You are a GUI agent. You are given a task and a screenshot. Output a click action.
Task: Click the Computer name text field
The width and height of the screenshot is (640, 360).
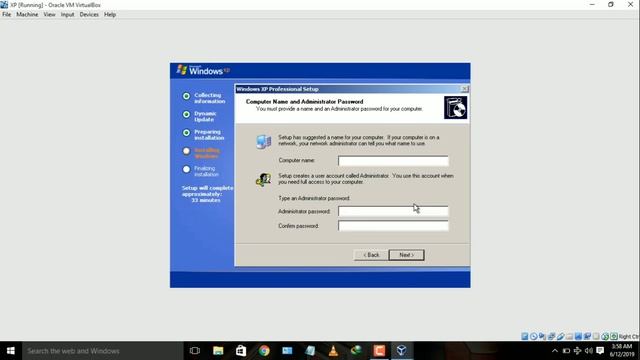tap(393, 161)
